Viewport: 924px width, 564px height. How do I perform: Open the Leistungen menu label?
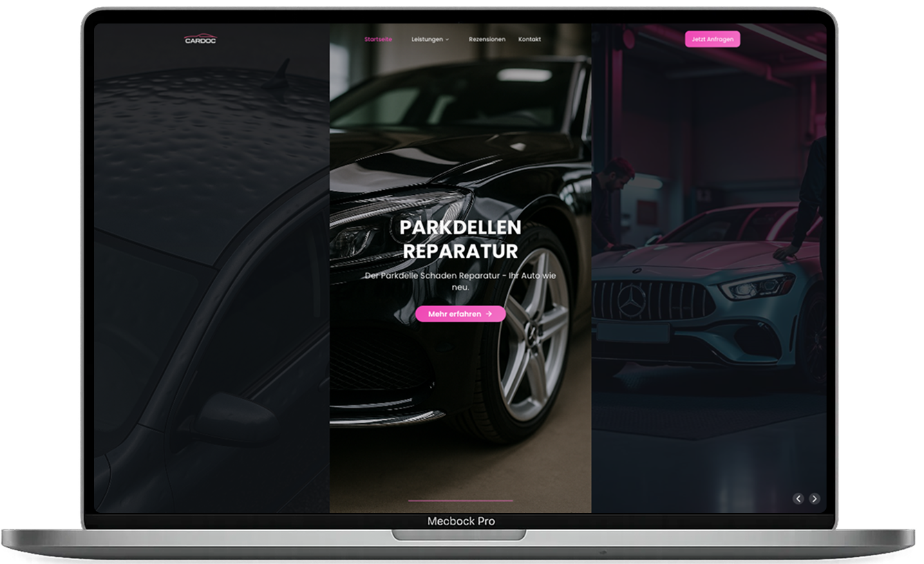point(426,39)
